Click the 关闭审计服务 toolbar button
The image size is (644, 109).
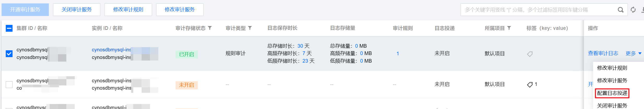click(77, 10)
